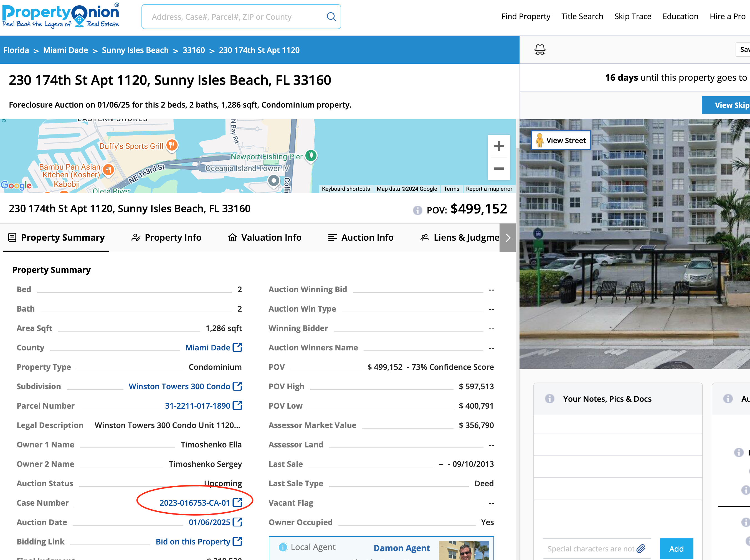Click the 230 174th St Apt 1120 breadcrumb
The width and height of the screenshot is (750, 560).
click(x=259, y=50)
